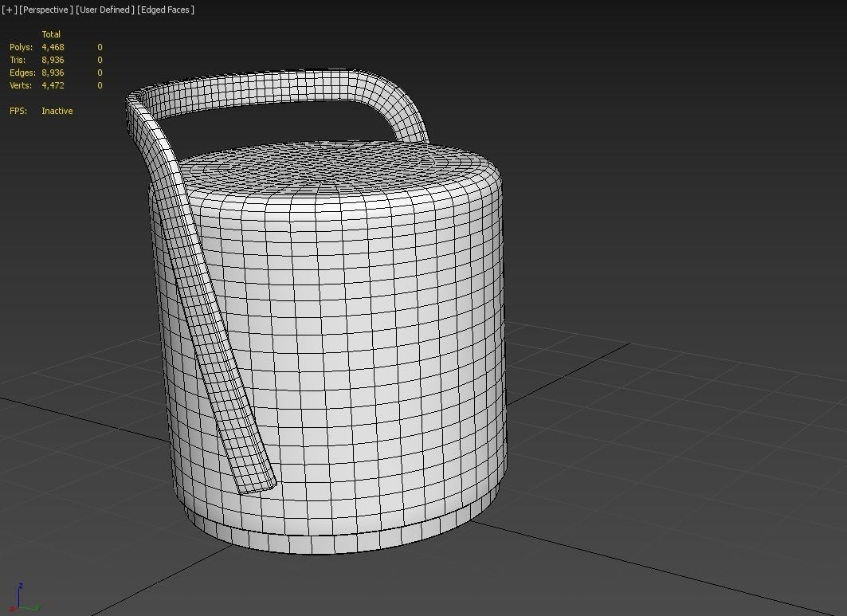Open the Edged Faces shading menu

pyautogui.click(x=166, y=10)
